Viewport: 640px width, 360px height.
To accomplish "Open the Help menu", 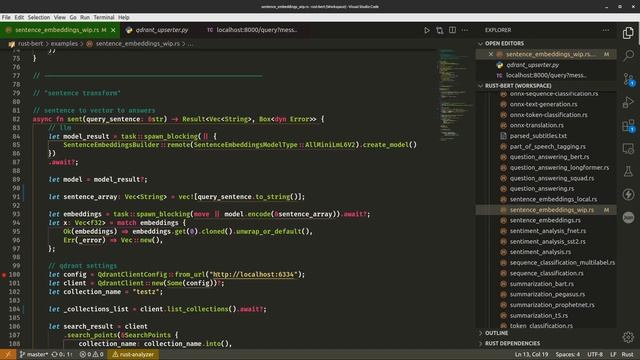I will point(124,18).
